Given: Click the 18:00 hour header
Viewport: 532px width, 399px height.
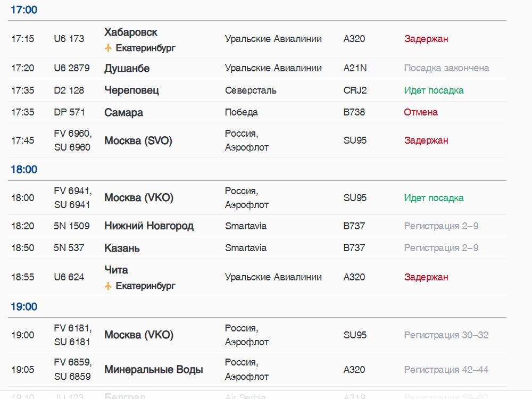Looking at the screenshot, I should pos(24,169).
